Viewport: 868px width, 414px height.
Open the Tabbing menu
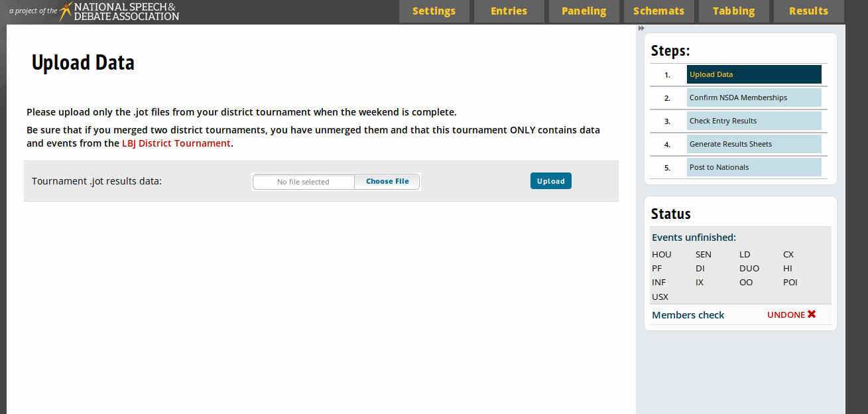tap(733, 11)
